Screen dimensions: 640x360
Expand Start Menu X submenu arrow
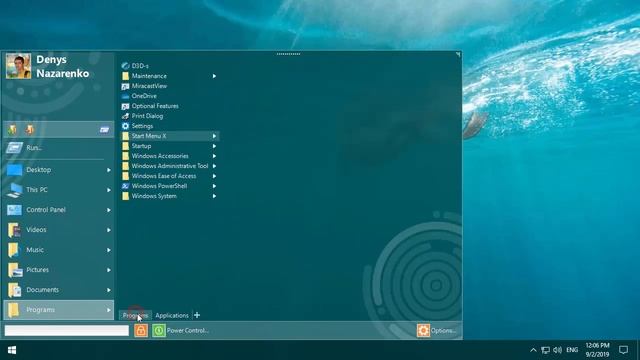tap(214, 136)
